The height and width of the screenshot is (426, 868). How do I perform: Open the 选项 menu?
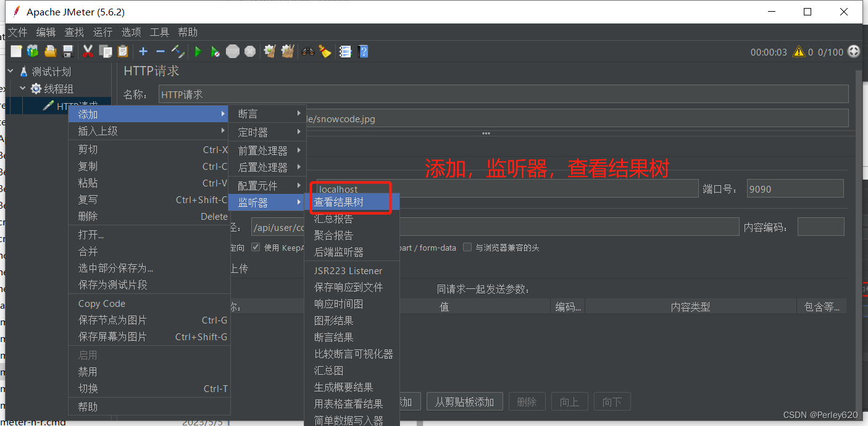pos(131,32)
